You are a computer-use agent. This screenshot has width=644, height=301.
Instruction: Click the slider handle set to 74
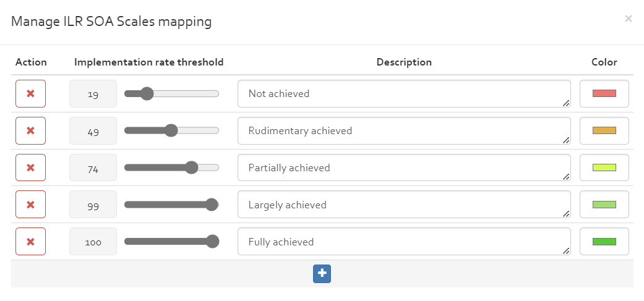point(191,167)
